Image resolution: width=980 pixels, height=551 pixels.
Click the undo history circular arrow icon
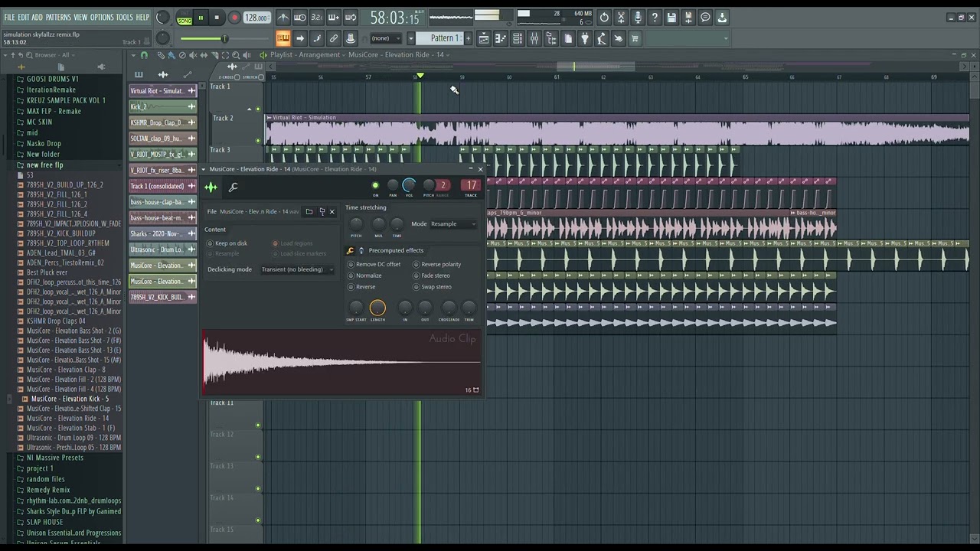click(604, 18)
